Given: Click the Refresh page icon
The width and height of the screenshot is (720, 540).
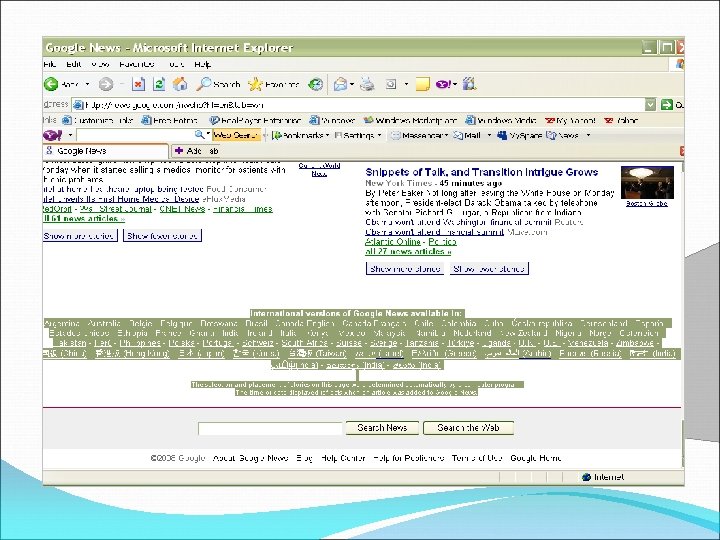Looking at the screenshot, I should click(x=159, y=84).
